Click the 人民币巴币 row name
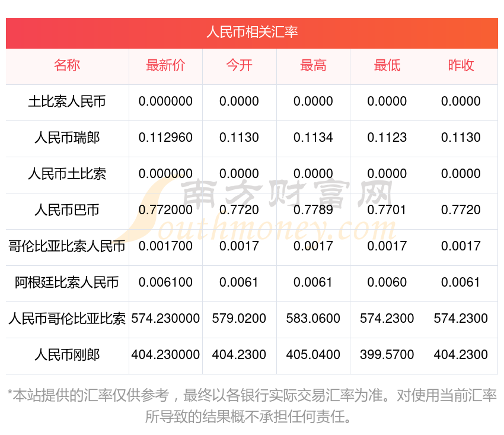The image size is (504, 435). pos(67,211)
